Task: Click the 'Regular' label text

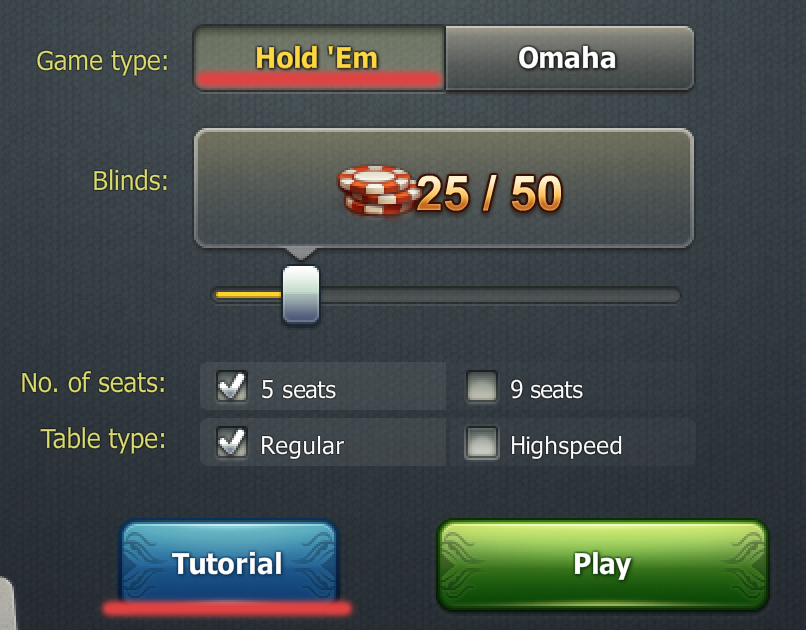Action: point(302,446)
